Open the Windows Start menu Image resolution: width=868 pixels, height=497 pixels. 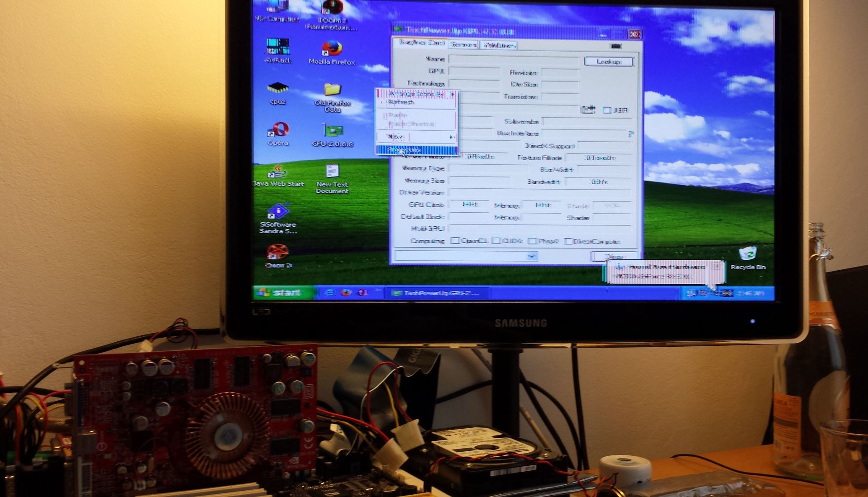click(283, 292)
